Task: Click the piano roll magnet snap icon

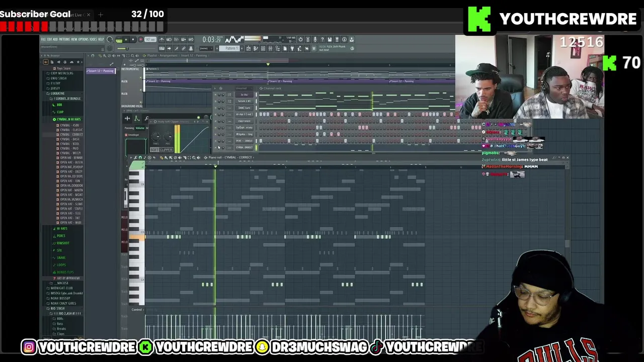Action: [x=140, y=157]
